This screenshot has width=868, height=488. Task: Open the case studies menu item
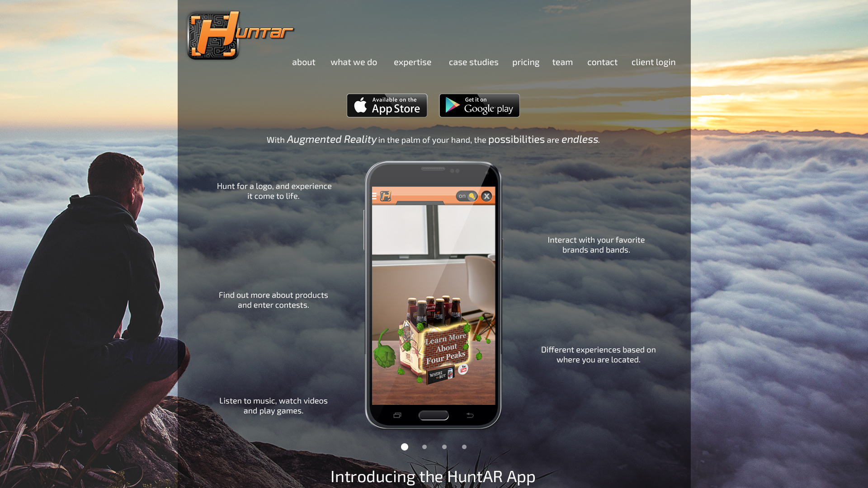(474, 62)
